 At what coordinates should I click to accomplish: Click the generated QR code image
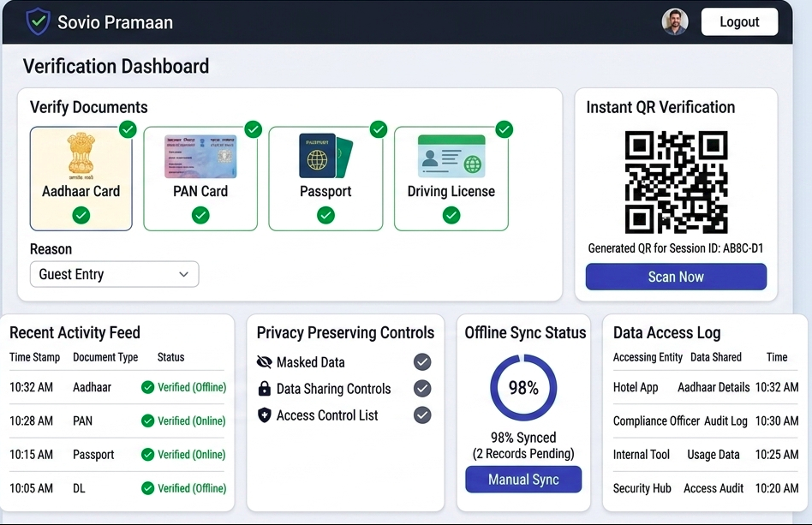pyautogui.click(x=676, y=182)
